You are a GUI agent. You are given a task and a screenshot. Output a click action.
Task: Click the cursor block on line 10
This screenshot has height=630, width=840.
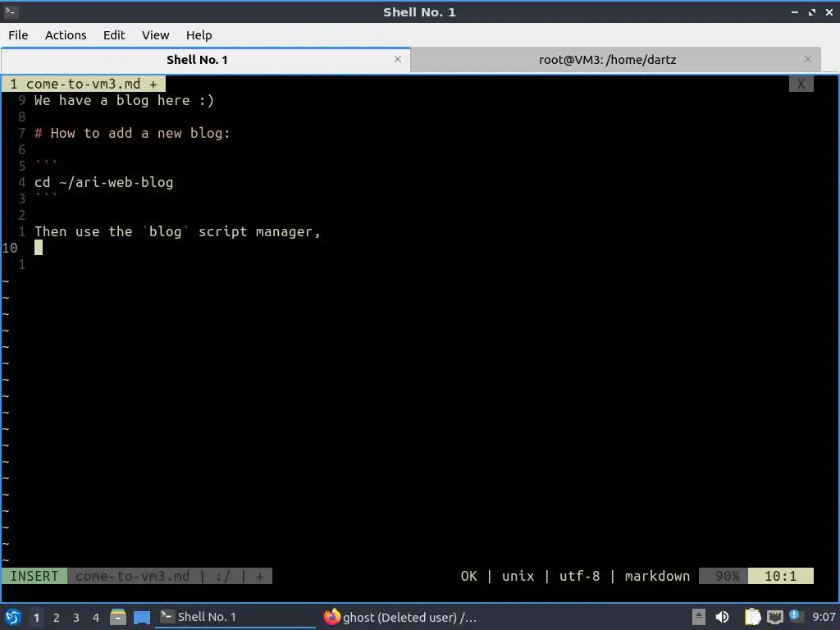[x=39, y=248]
